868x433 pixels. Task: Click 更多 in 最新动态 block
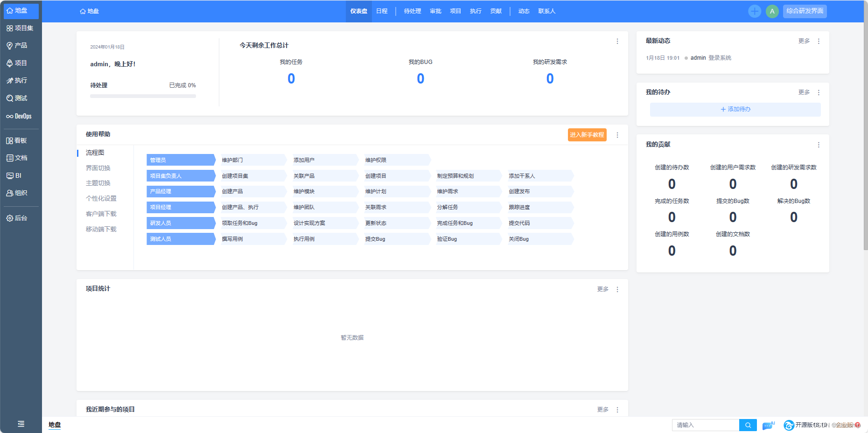[x=804, y=41]
